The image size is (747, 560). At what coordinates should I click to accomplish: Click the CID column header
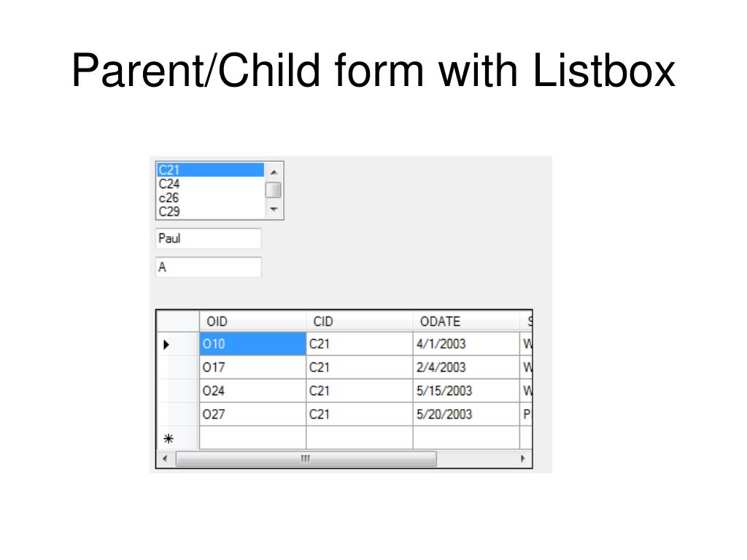(359, 322)
